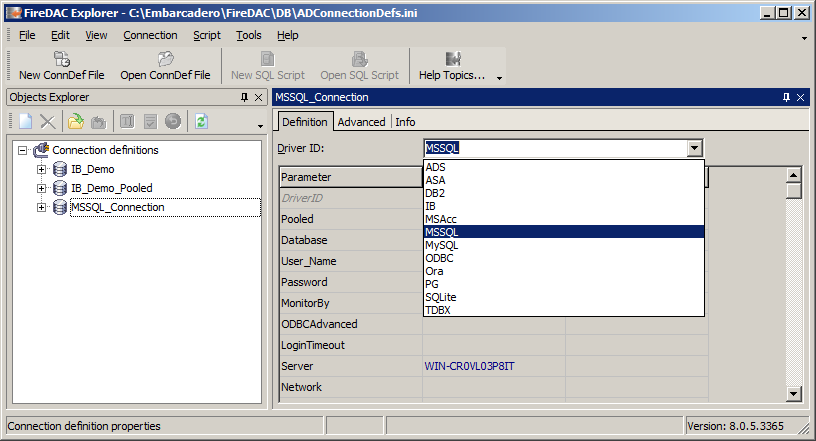Open the Connection menu
Screen dimensions: 816x441
pos(150,35)
